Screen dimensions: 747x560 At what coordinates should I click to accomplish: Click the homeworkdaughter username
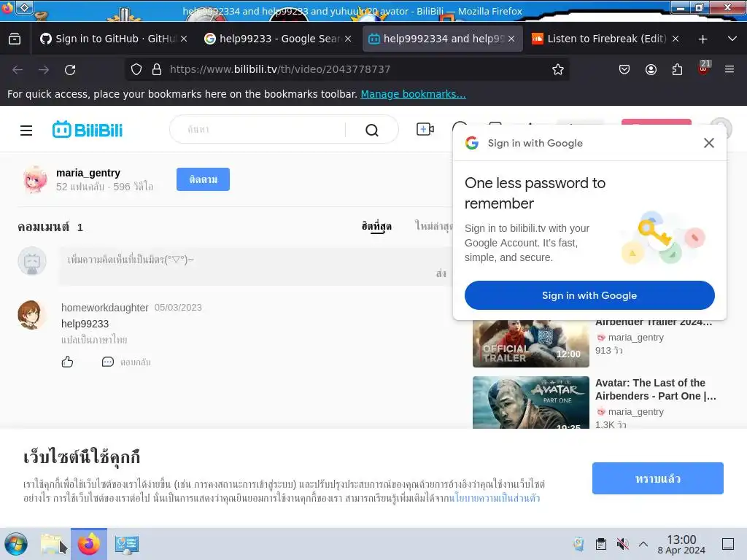pyautogui.click(x=105, y=308)
